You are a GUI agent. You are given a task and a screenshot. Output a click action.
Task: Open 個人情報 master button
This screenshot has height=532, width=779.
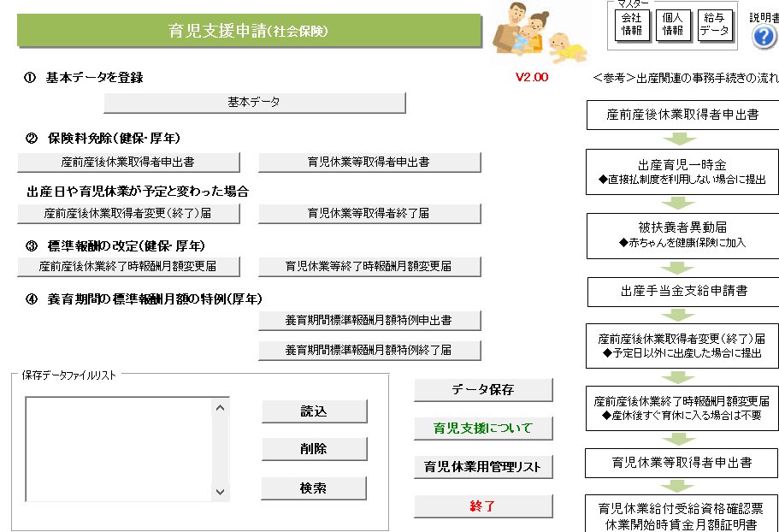(x=673, y=25)
